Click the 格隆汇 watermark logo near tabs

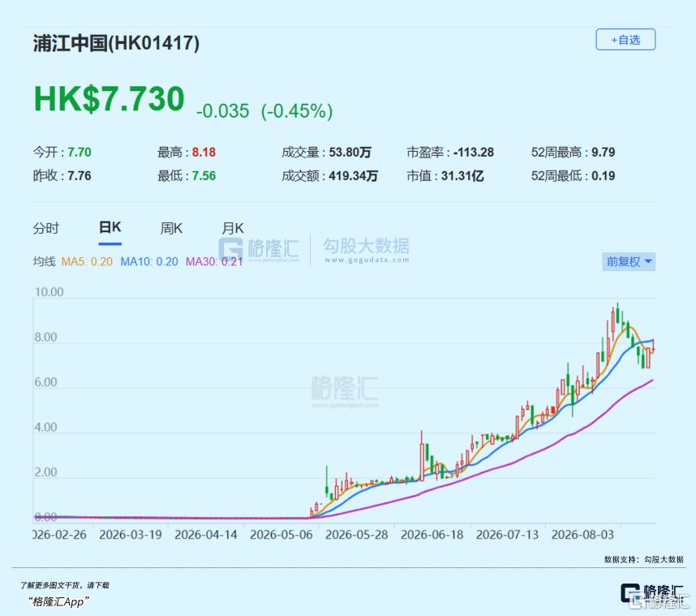coord(259,248)
